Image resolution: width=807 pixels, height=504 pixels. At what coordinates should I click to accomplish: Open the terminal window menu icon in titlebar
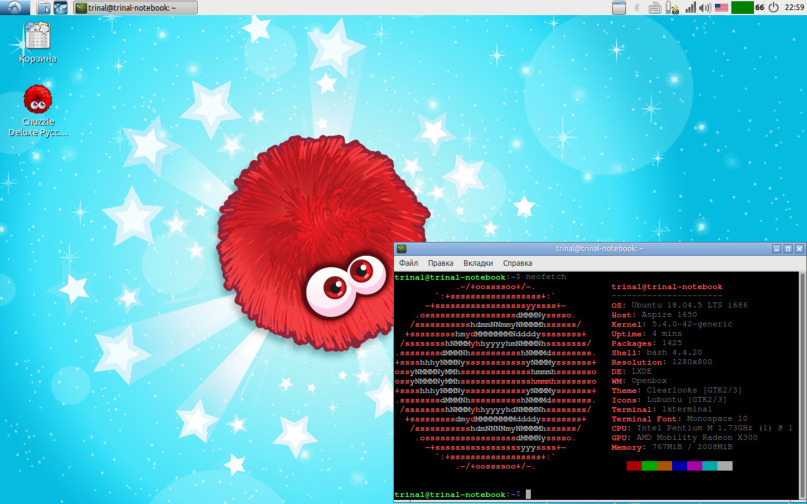(x=401, y=248)
